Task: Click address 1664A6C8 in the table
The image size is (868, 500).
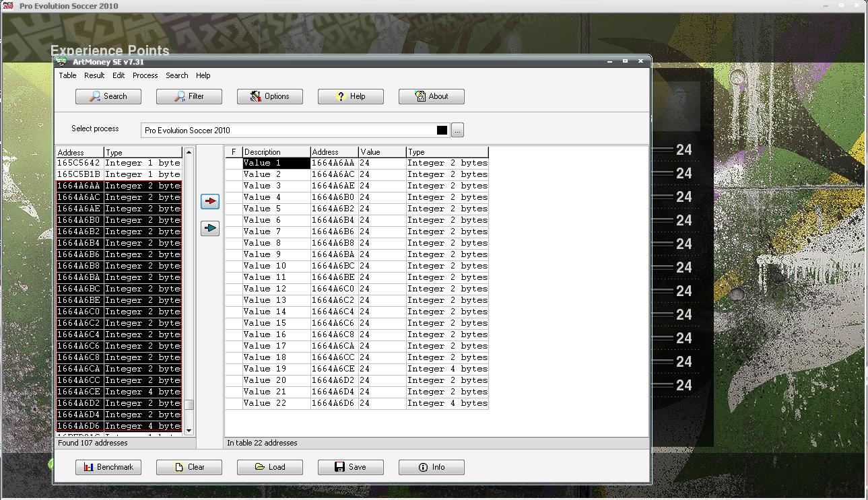Action: tap(334, 334)
